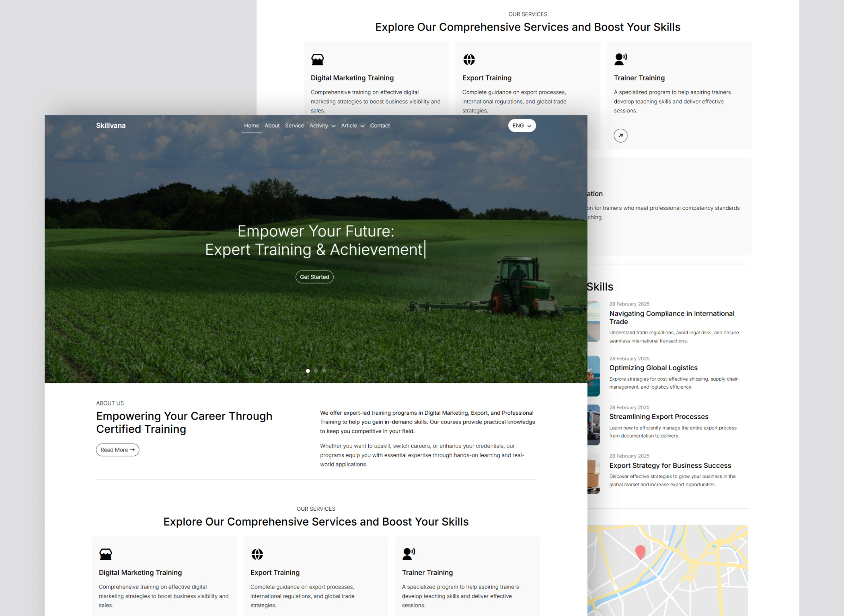
Task: Click the globe icon in the back page's Export Training card
Action: [x=469, y=59]
